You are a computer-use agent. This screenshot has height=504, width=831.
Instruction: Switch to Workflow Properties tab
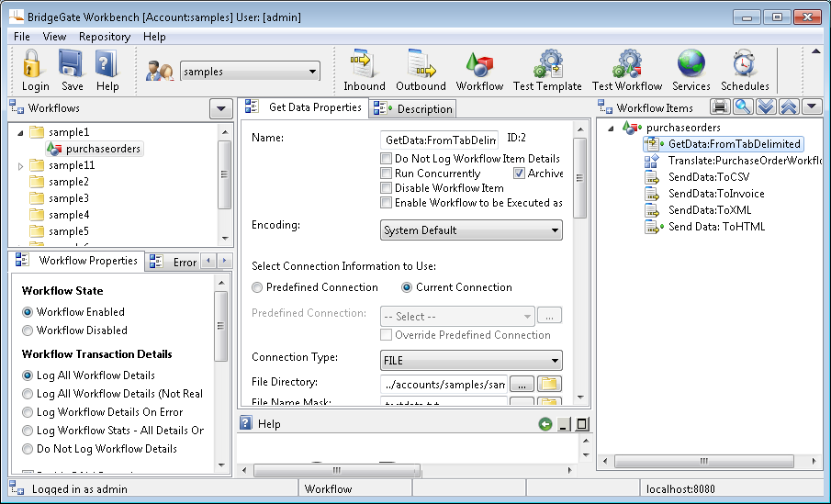77,261
